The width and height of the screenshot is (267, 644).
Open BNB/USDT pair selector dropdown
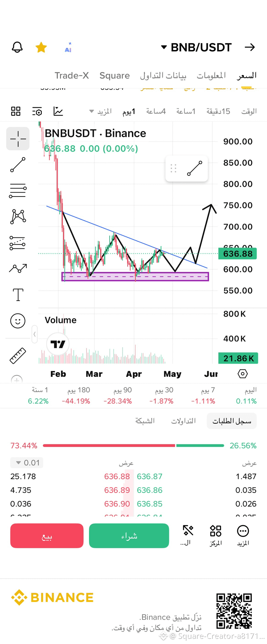pyautogui.click(x=196, y=47)
